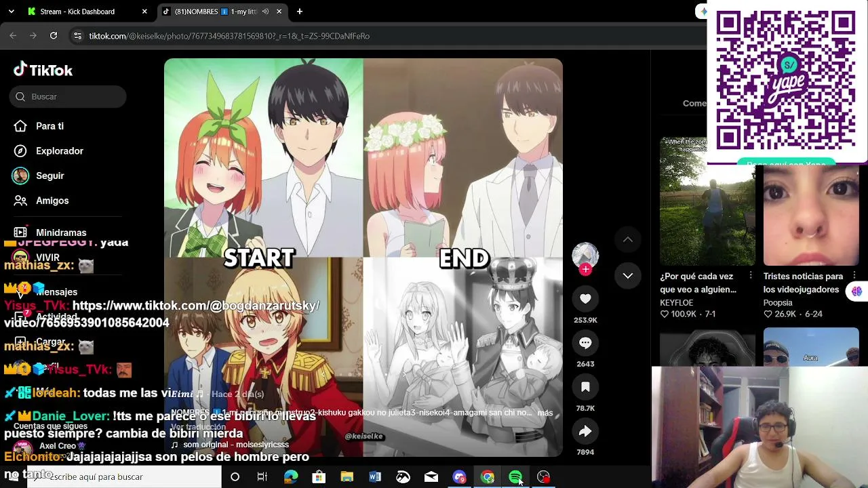The width and height of the screenshot is (868, 488).
Task: Open the creator's profile avatar
Action: pos(585,255)
